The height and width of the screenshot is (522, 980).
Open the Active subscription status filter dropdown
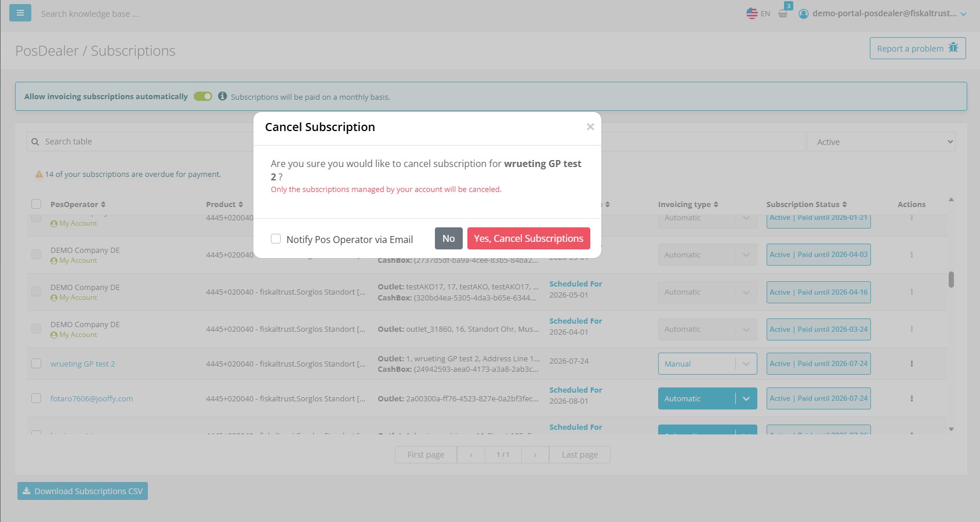click(x=881, y=141)
